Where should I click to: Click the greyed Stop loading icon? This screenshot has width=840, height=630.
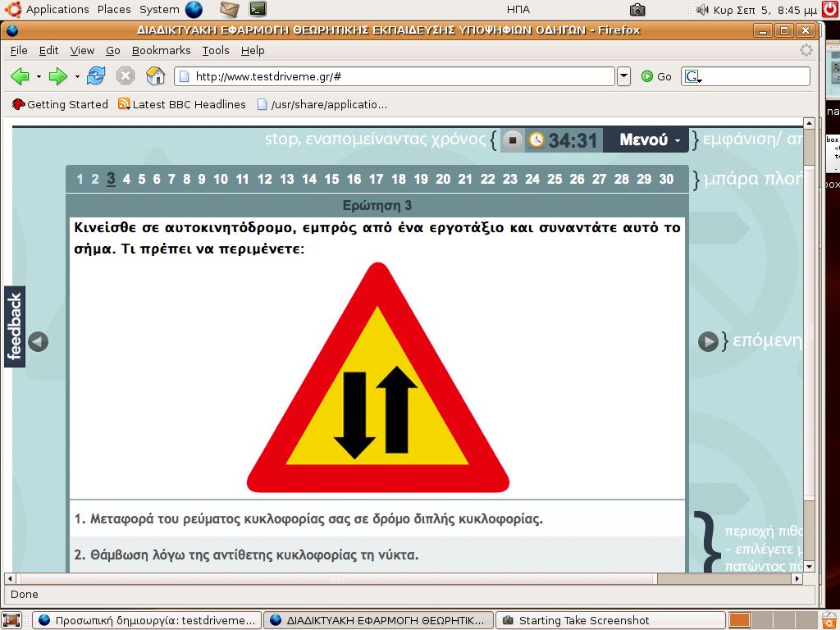[x=126, y=76]
